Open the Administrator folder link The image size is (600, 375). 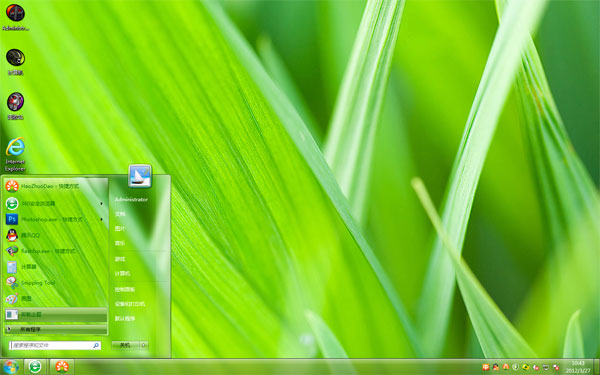131,199
